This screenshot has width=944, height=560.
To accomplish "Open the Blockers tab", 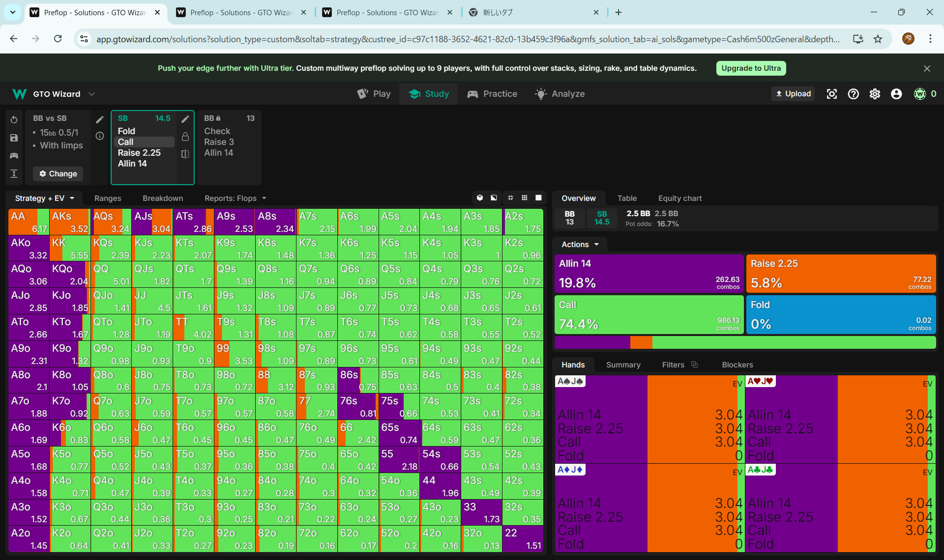I will pos(737,364).
